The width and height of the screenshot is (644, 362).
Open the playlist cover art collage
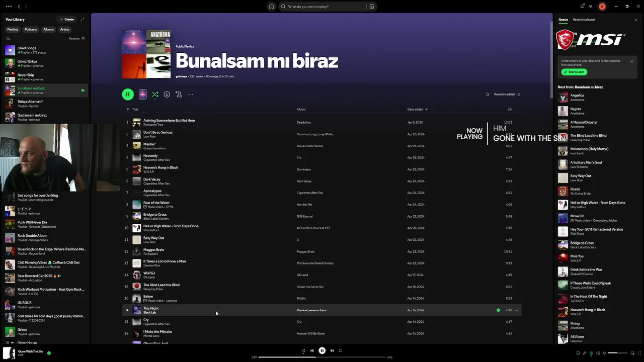pos(146,54)
